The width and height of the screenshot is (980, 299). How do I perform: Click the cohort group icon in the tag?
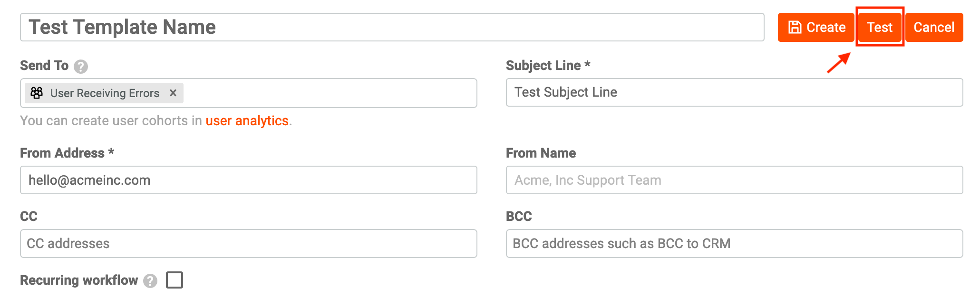coord(37,93)
